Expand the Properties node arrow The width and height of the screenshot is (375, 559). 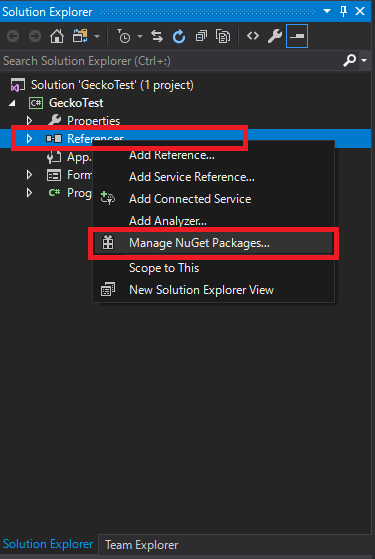[30, 121]
